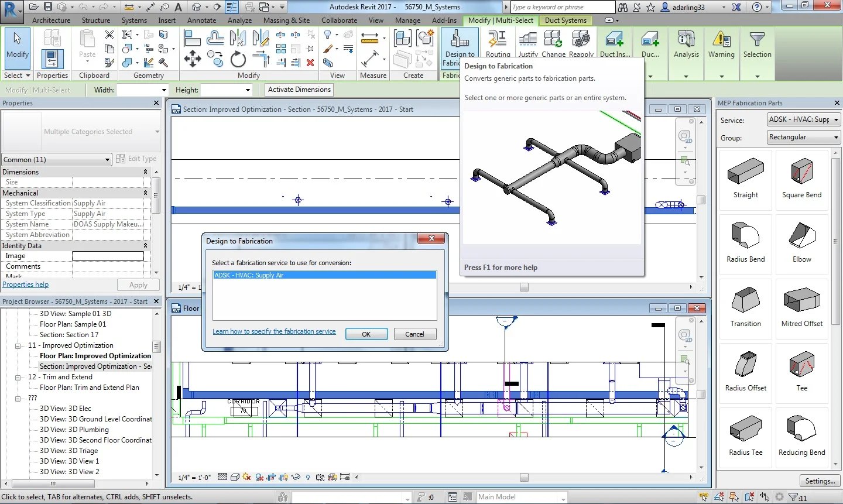Open the Annotate ribbon tab

point(201,20)
